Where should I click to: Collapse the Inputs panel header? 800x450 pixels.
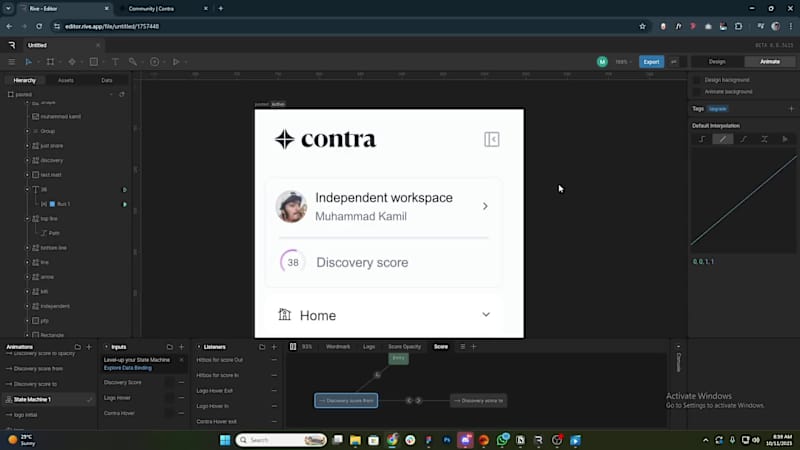click(106, 347)
